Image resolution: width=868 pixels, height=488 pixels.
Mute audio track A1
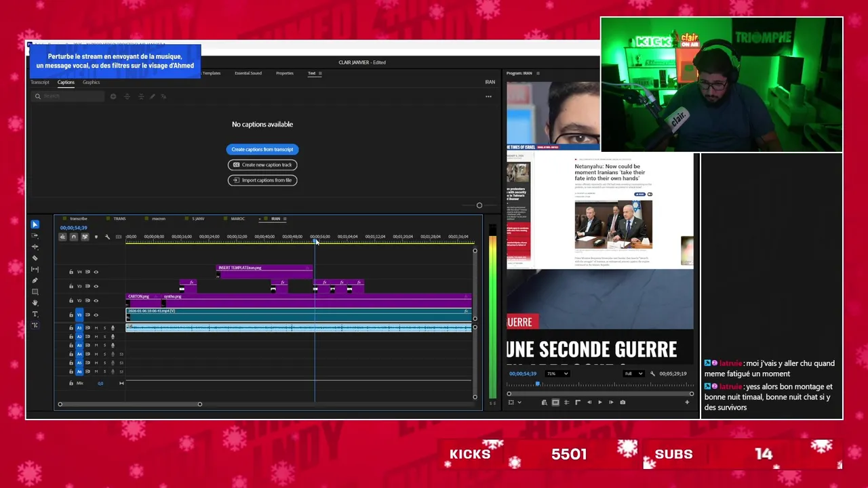tap(96, 328)
